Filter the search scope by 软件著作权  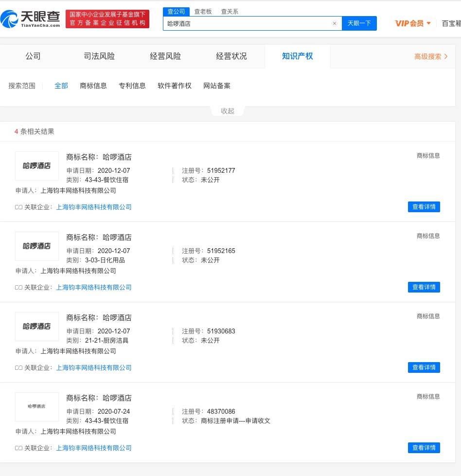(175, 86)
